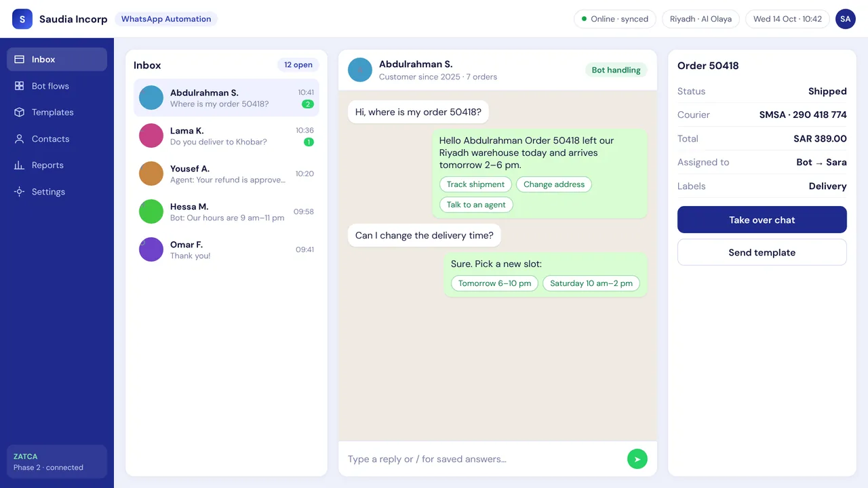Image resolution: width=868 pixels, height=488 pixels.
Task: Click the Riyadh Al Olaya location pill
Action: click(x=701, y=19)
